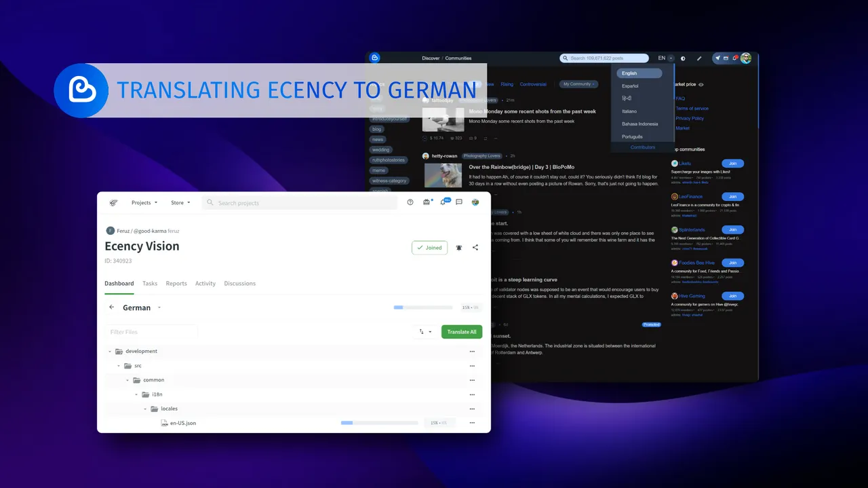This screenshot has width=868, height=488.
Task: Join the Liketu community
Action: pos(732,164)
